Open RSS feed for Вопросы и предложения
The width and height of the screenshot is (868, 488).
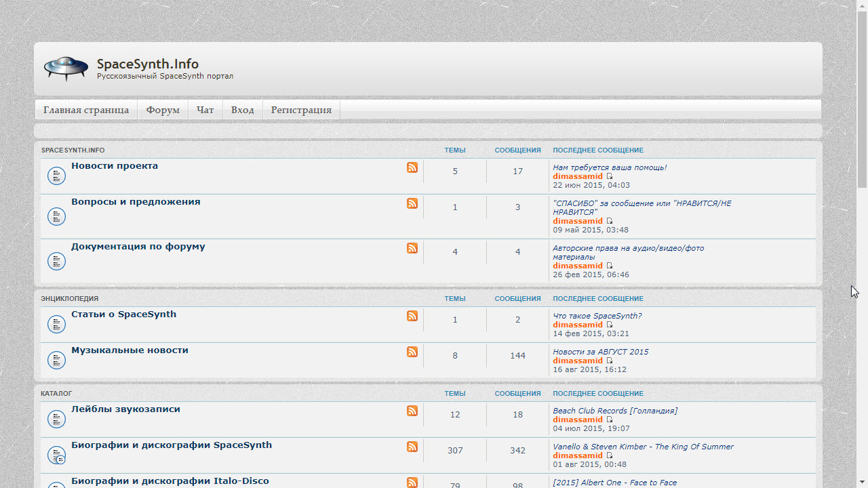(412, 203)
